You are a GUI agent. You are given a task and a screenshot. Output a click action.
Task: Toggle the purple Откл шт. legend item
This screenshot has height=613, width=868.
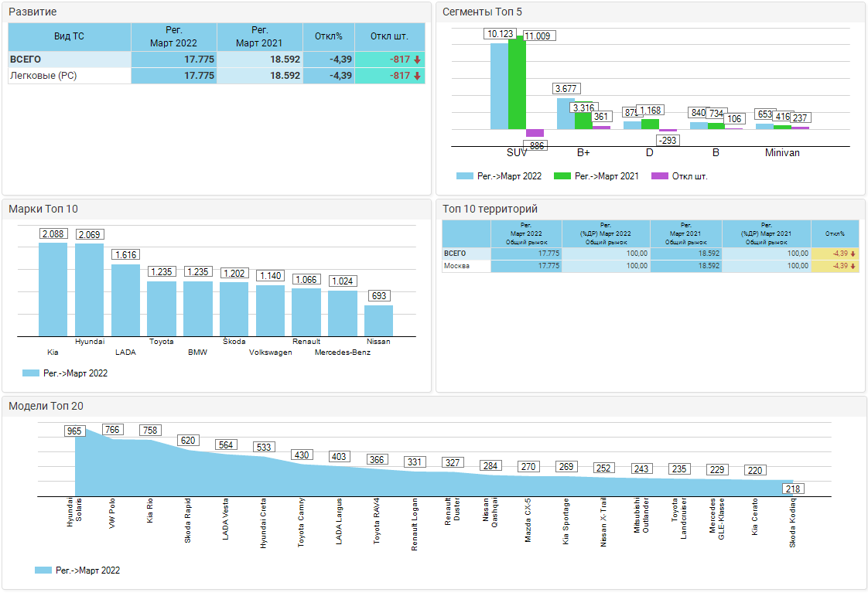(x=679, y=176)
